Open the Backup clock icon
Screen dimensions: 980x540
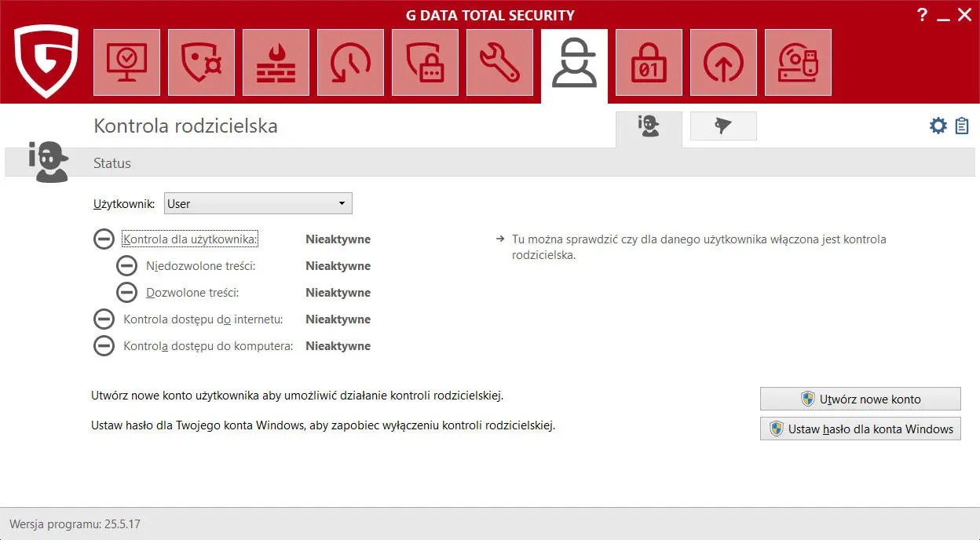click(350, 63)
